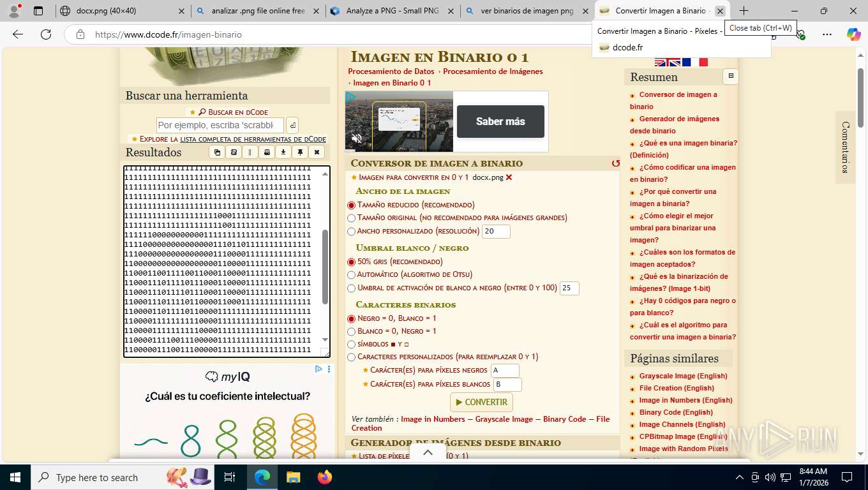
Task: Copy results to clipboard icon
Action: coord(217,152)
